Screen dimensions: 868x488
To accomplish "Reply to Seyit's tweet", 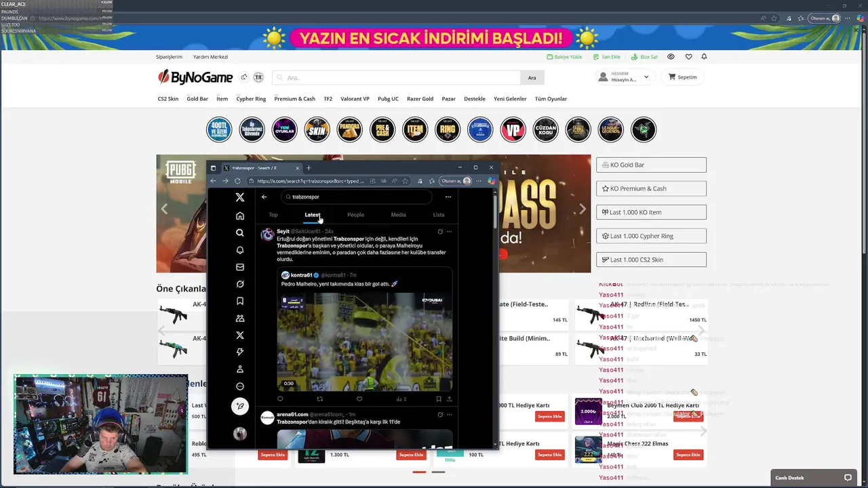I will click(280, 399).
